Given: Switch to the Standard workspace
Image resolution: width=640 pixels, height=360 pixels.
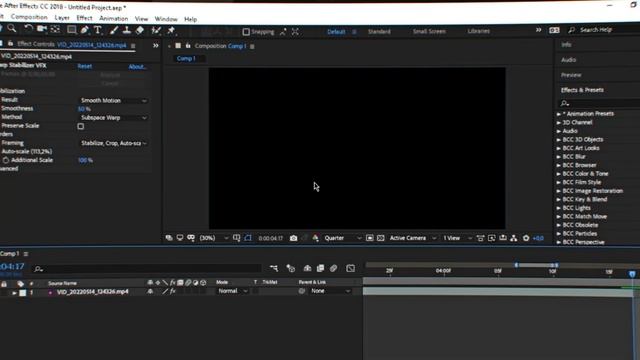Looking at the screenshot, I should coord(379,31).
